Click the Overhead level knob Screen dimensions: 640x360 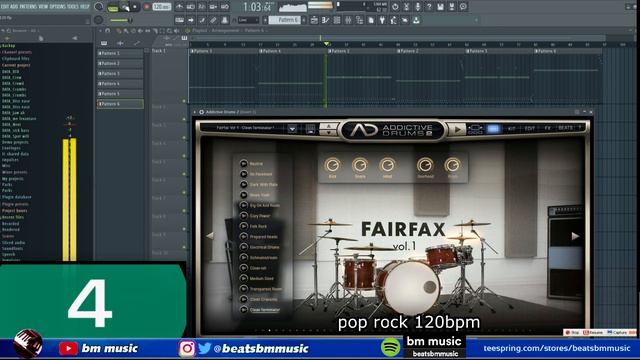point(425,165)
